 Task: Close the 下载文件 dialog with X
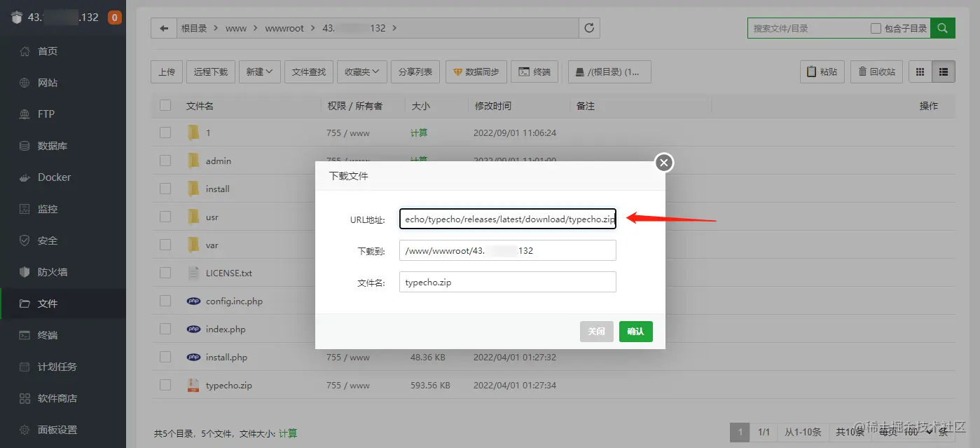pos(664,163)
